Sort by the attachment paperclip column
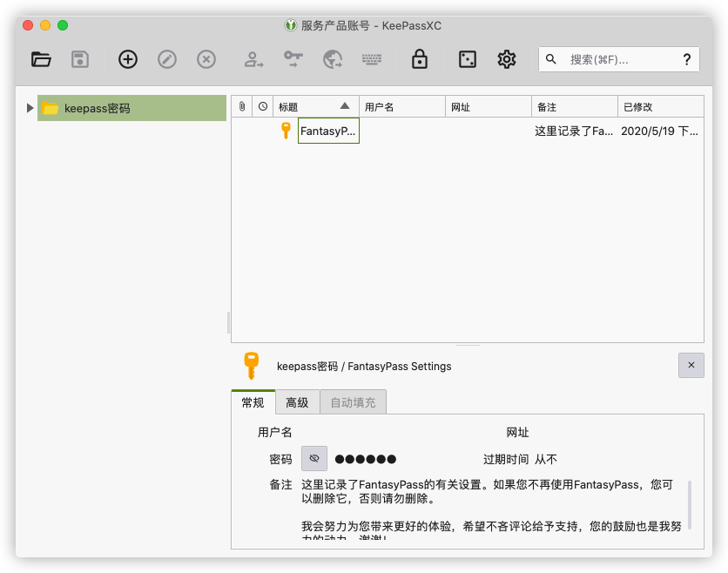 pos(242,107)
